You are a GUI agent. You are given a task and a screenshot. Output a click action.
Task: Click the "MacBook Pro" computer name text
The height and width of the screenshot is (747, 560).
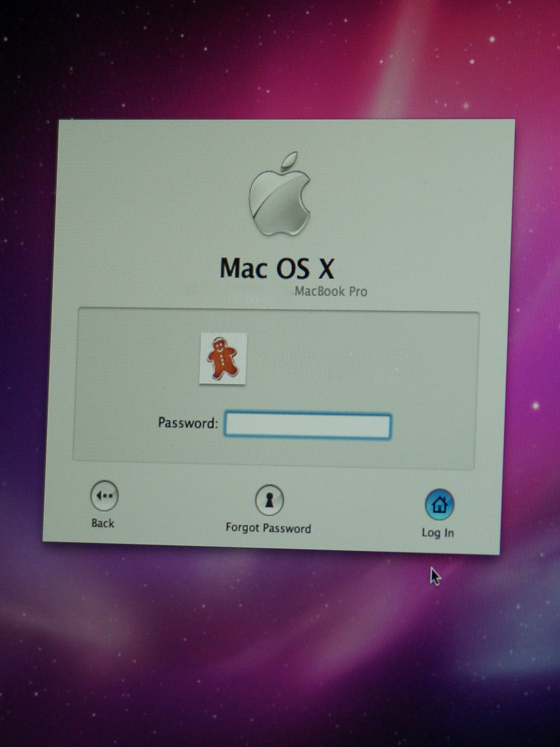coord(331,291)
